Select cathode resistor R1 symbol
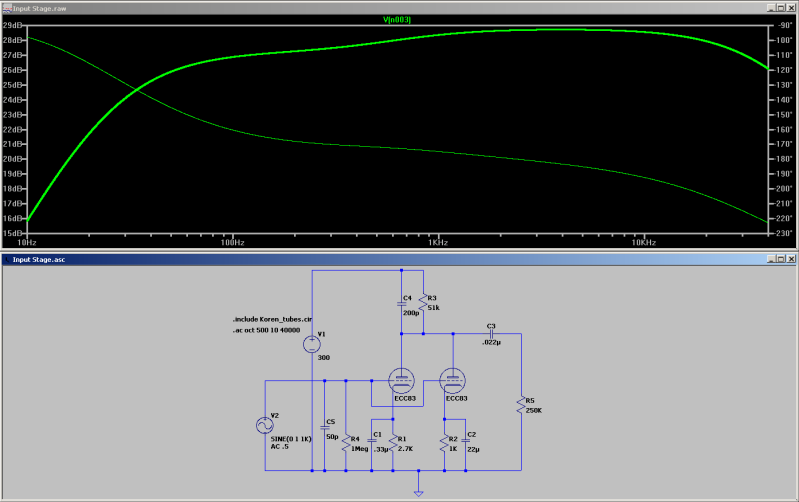The height and width of the screenshot is (502, 799). point(393,443)
